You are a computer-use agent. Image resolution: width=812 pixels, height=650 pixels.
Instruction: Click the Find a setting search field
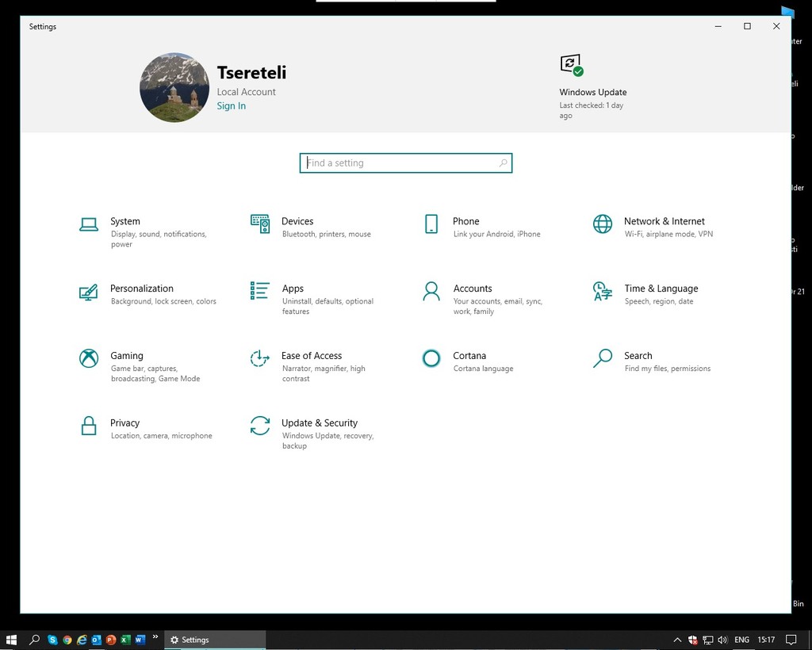(x=405, y=163)
